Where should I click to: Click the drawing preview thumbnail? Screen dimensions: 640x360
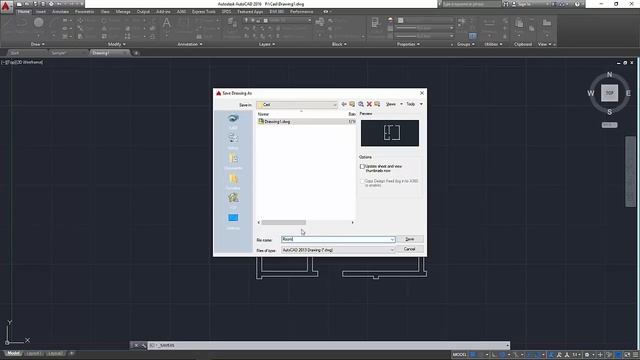(x=390, y=133)
